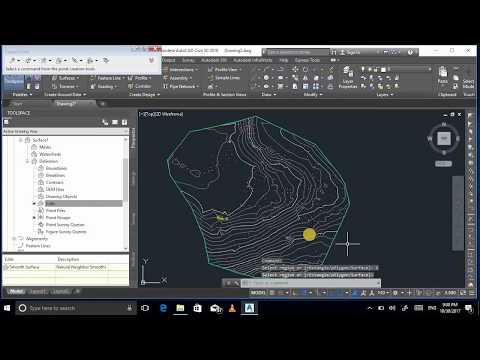Viewport: 480px width, 360px height.
Task: Expand the Create Ground Data panel
Action: 65,95
